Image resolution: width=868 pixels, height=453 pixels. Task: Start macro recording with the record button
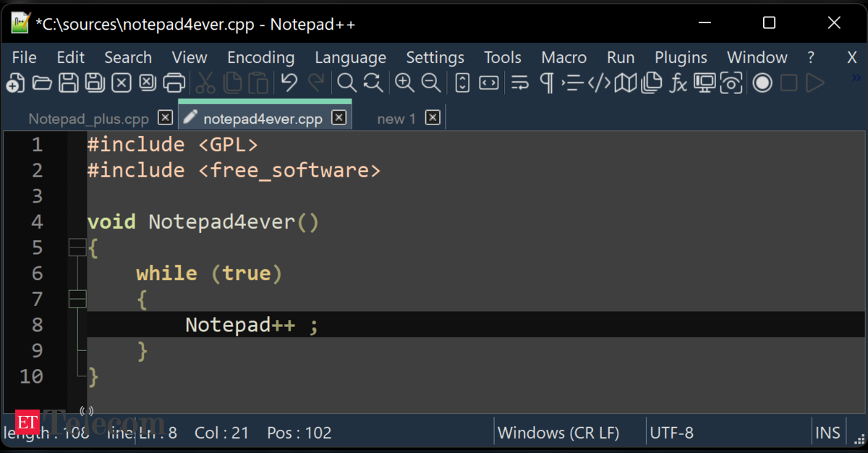pyautogui.click(x=762, y=83)
